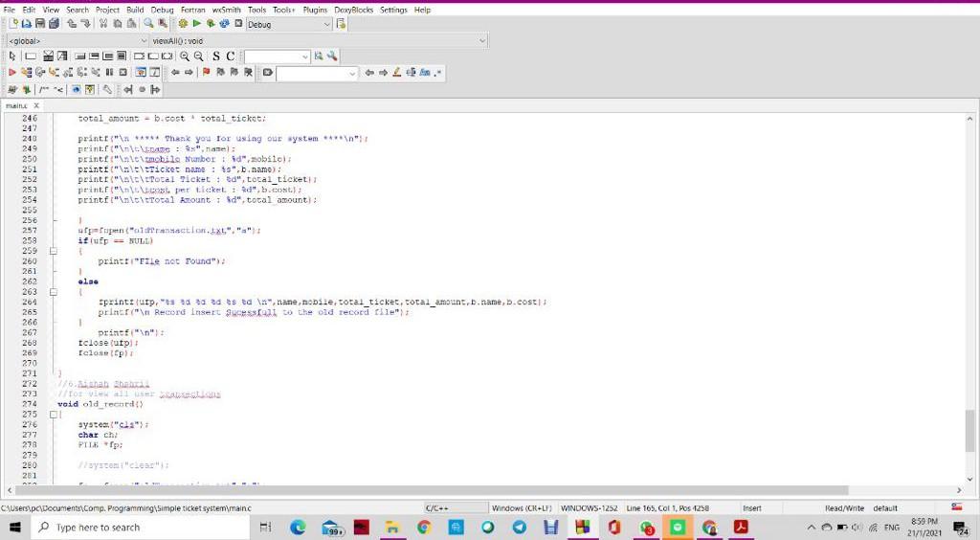
Task: Open the Settings menu
Action: [x=393, y=10]
